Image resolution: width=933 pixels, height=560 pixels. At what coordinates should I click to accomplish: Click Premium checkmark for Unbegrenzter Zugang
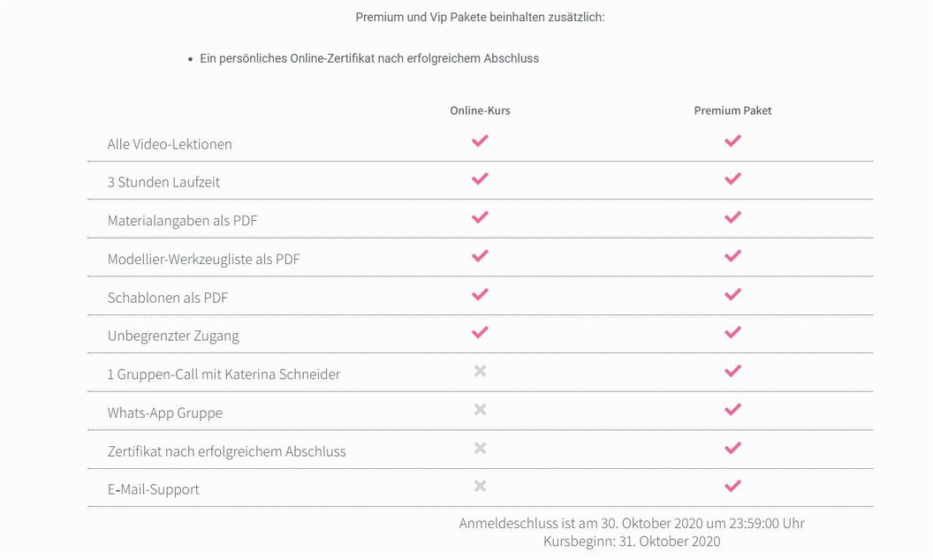coord(733,332)
